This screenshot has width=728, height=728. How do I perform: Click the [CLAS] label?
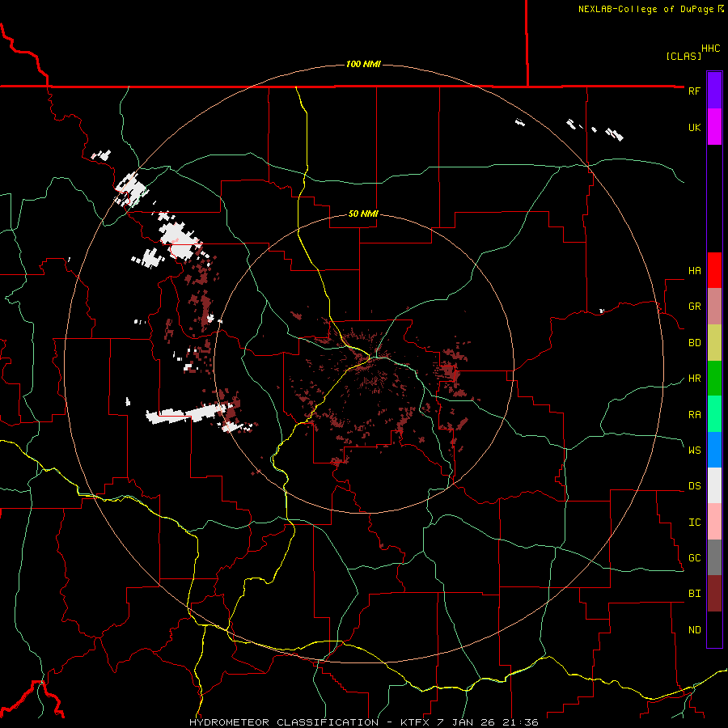point(684,56)
